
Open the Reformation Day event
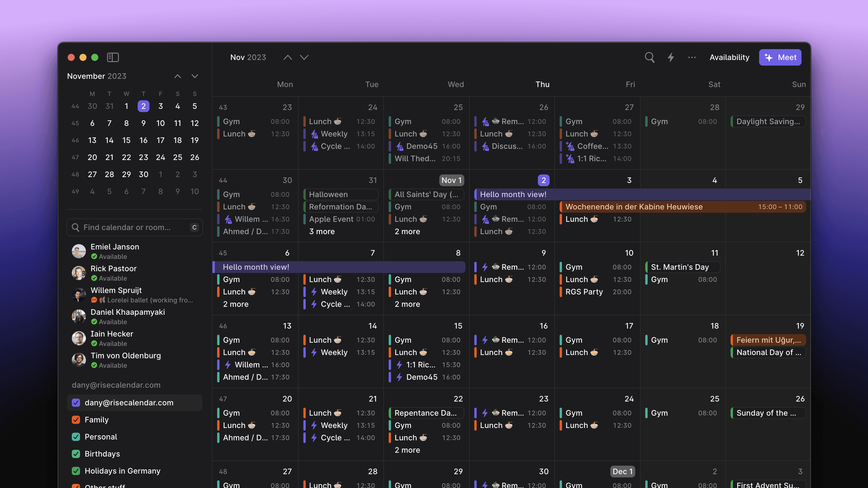(341, 207)
